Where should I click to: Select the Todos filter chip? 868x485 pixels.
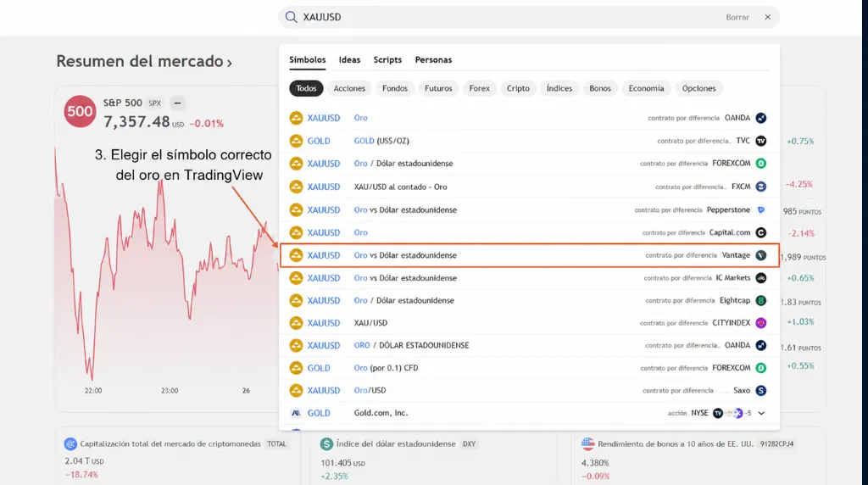click(x=306, y=88)
